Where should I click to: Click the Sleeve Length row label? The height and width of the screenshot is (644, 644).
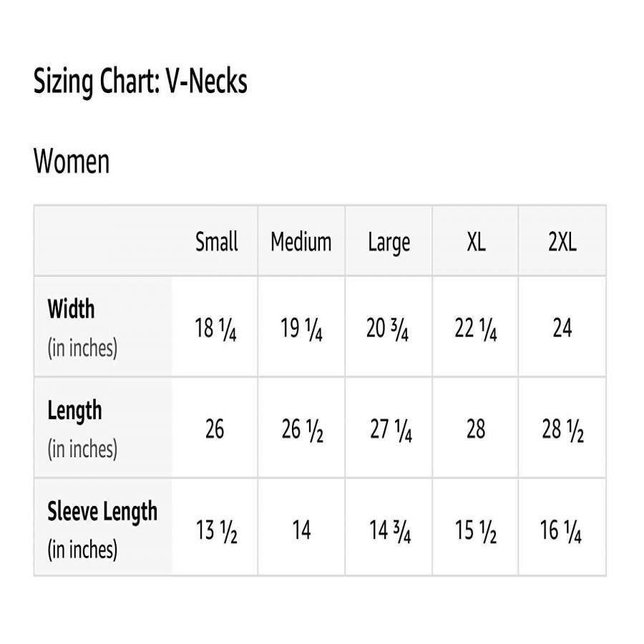coord(102,512)
